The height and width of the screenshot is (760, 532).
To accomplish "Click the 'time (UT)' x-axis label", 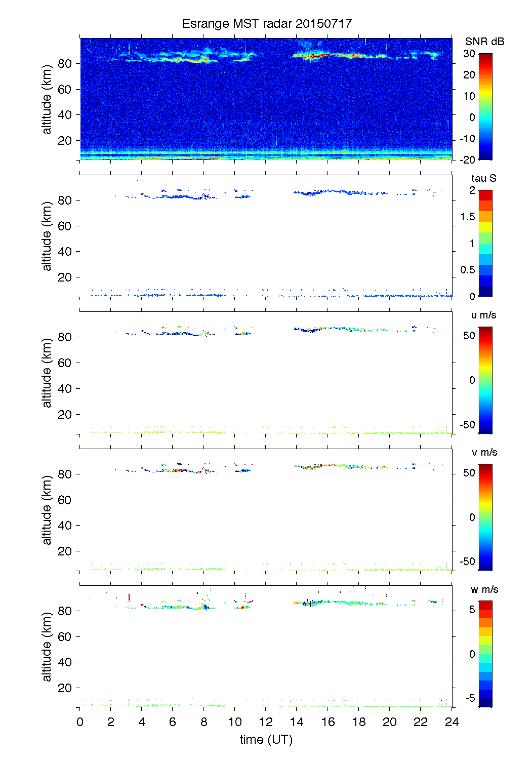I will click(266, 740).
